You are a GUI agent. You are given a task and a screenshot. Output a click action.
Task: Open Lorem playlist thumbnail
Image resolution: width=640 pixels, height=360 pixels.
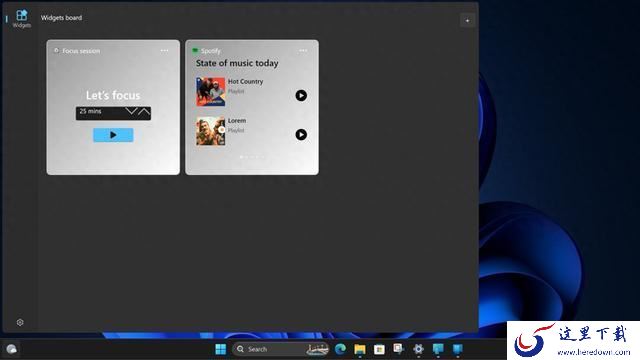pyautogui.click(x=211, y=131)
